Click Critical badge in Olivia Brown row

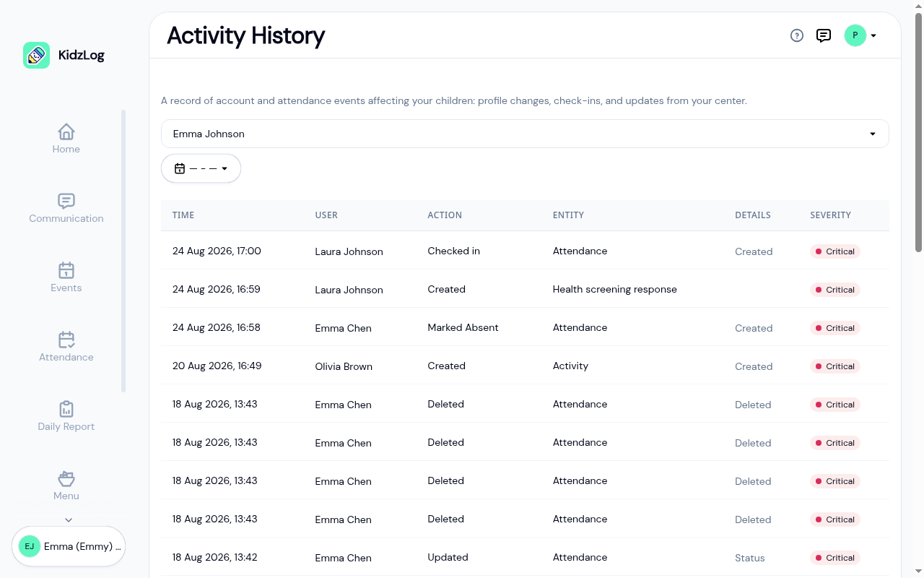pyautogui.click(x=834, y=366)
